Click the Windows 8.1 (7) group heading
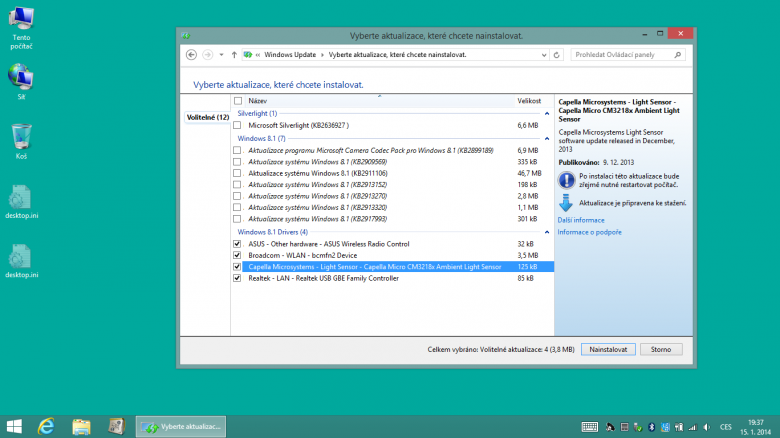 [x=261, y=138]
